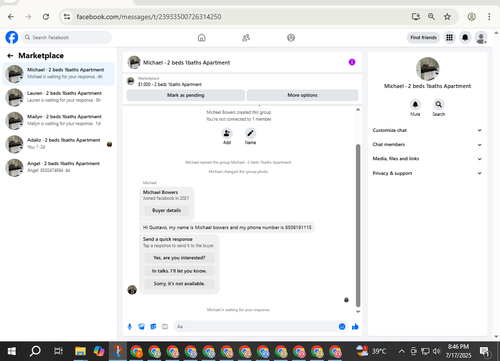Open the Chrome profile icon
Viewport: 500px width, 361px height.
pos(471,17)
